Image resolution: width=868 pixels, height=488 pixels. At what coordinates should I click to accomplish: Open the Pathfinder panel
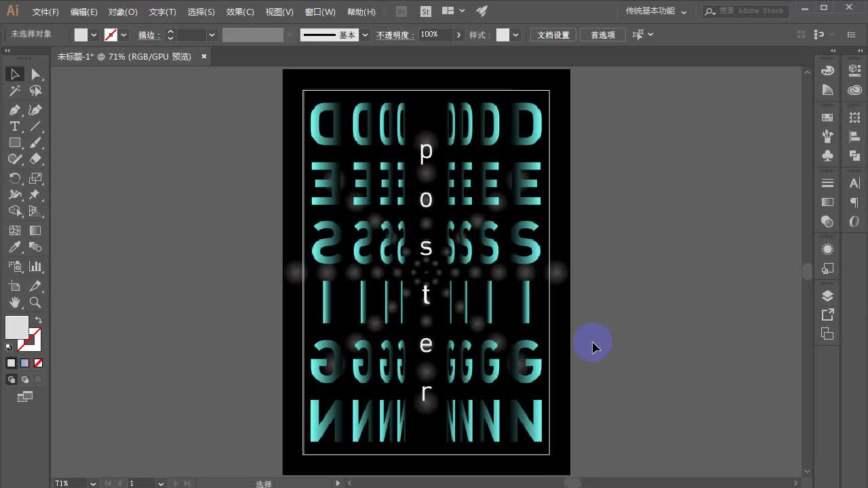click(x=854, y=156)
